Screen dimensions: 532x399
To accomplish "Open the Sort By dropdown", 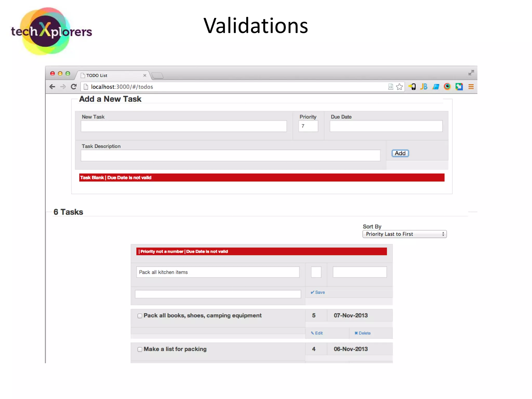I will [x=404, y=234].
